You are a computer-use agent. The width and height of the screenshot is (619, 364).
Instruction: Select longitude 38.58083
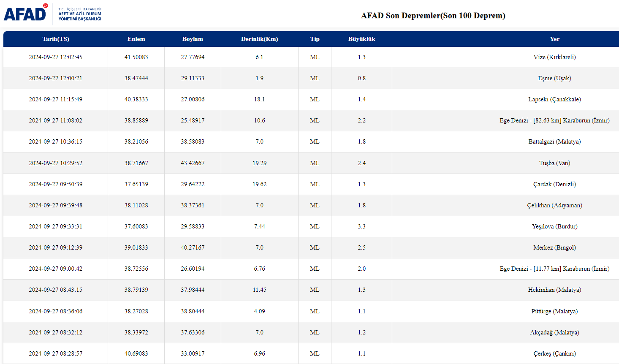tap(193, 141)
